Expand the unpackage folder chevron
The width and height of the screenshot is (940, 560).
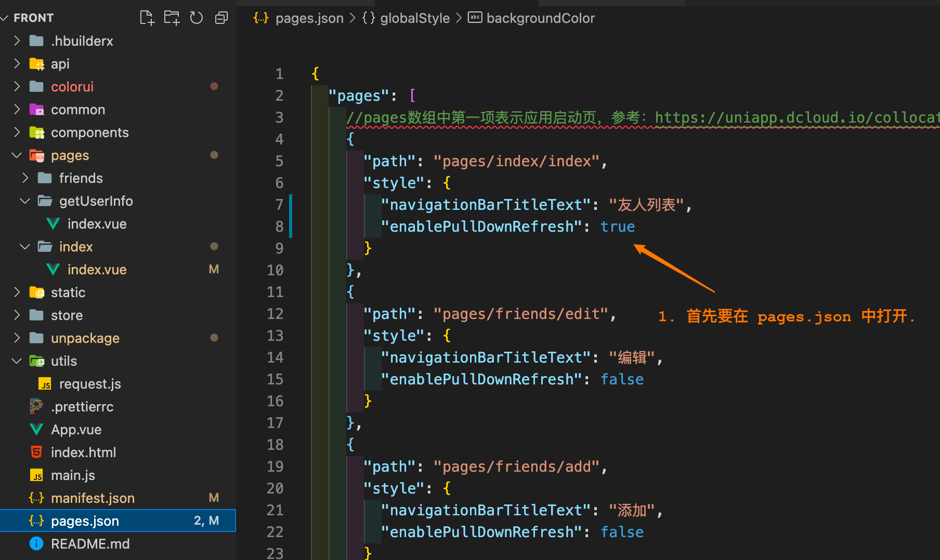(17, 338)
